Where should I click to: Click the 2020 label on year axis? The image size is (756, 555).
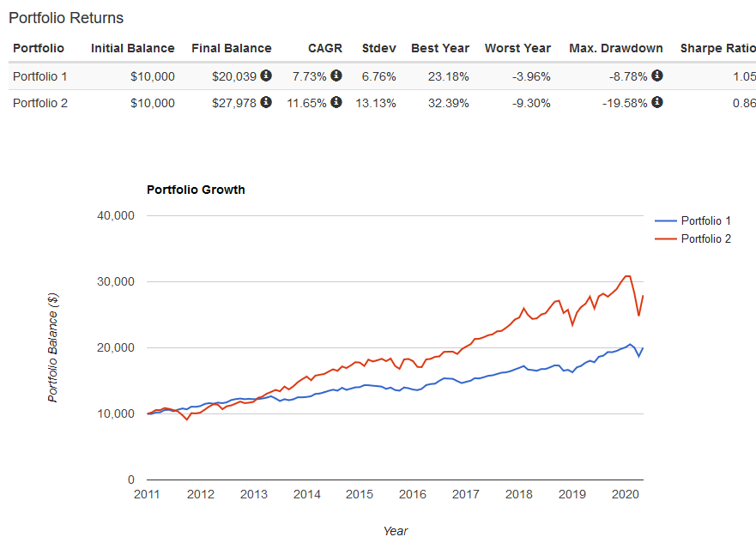[x=626, y=494]
